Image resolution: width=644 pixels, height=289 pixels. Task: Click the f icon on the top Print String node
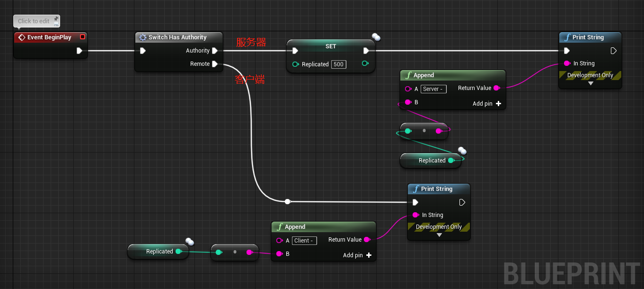point(567,37)
